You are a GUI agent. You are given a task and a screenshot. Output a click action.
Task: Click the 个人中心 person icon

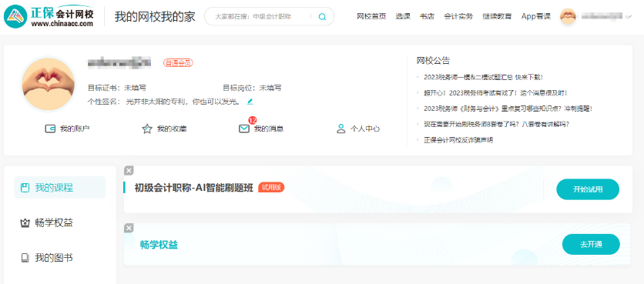pyautogui.click(x=341, y=129)
